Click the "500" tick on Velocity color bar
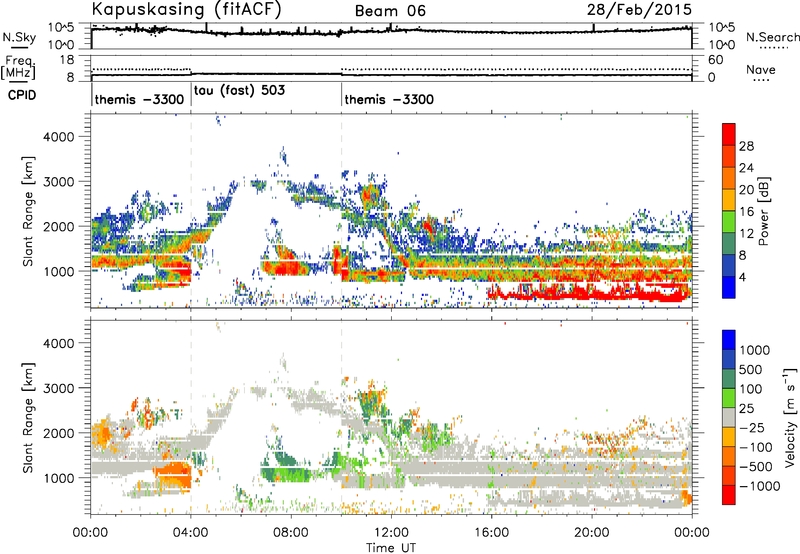The height and width of the screenshot is (554, 800). [x=751, y=370]
